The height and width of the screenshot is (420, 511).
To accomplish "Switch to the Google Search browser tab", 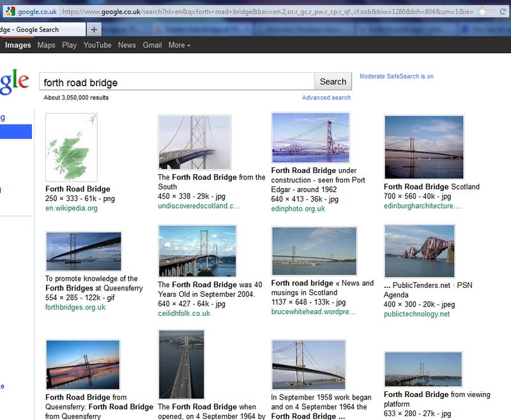I will pyautogui.click(x=40, y=29).
